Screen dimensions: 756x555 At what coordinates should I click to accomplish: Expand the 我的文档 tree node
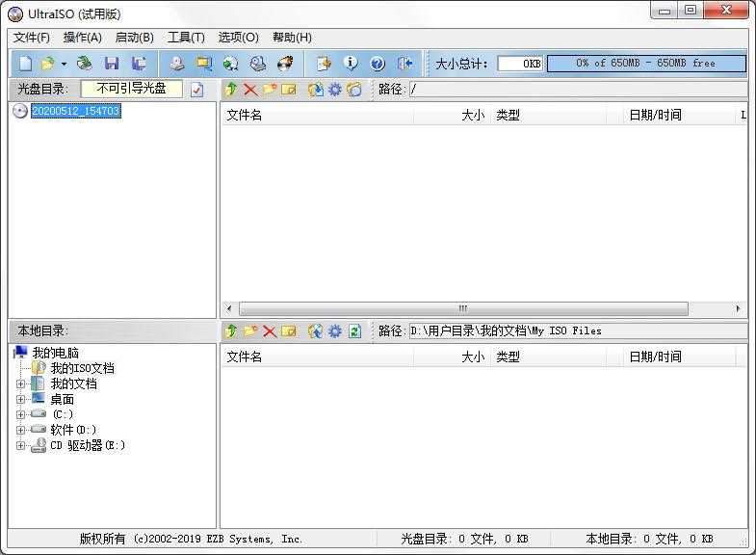click(21, 383)
